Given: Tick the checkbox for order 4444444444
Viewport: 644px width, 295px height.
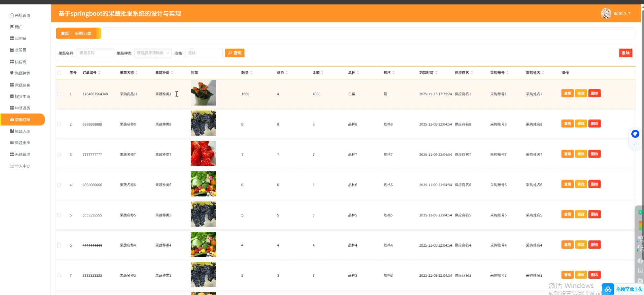Looking at the screenshot, I should [59, 245].
